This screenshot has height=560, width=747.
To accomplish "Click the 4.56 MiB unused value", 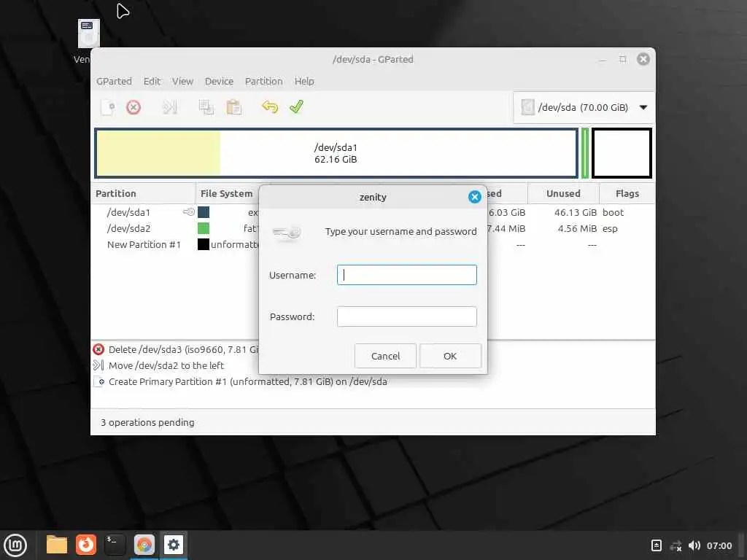I will tap(577, 228).
